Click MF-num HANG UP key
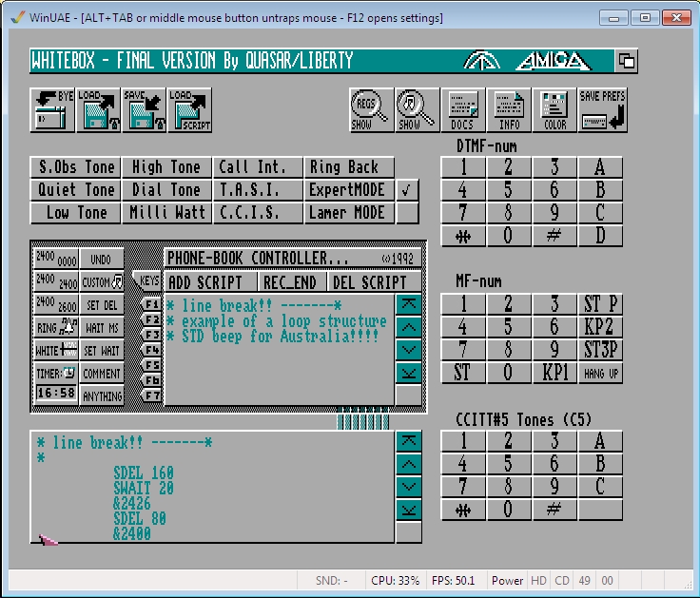Screen dimensions: 700x598 pyautogui.click(x=600, y=373)
